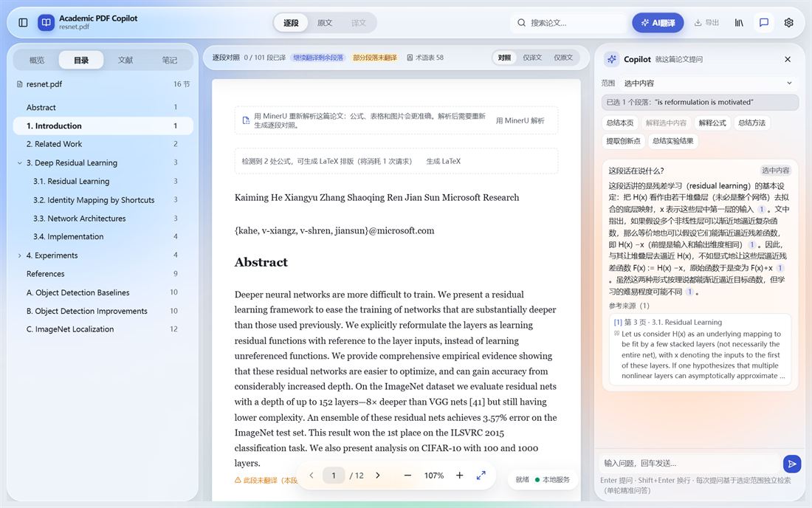The height and width of the screenshot is (508, 812).
Task: Open the library bookshelf icon
Action: coord(739,22)
